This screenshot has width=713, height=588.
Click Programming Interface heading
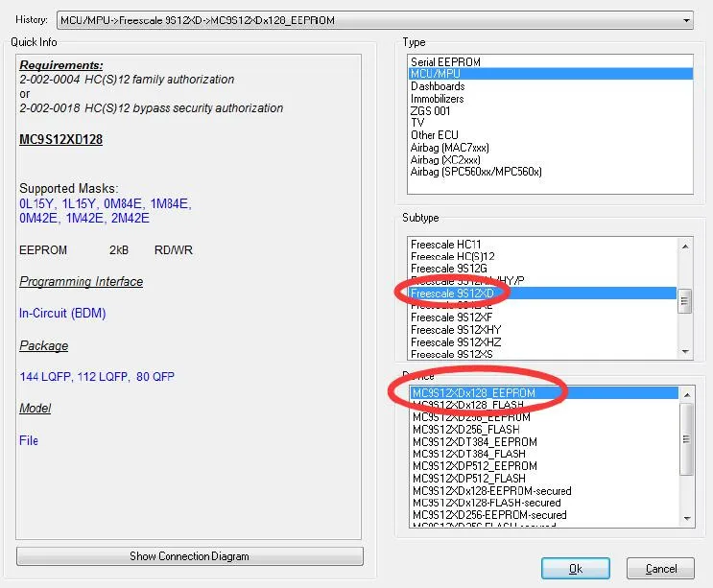[81, 282]
